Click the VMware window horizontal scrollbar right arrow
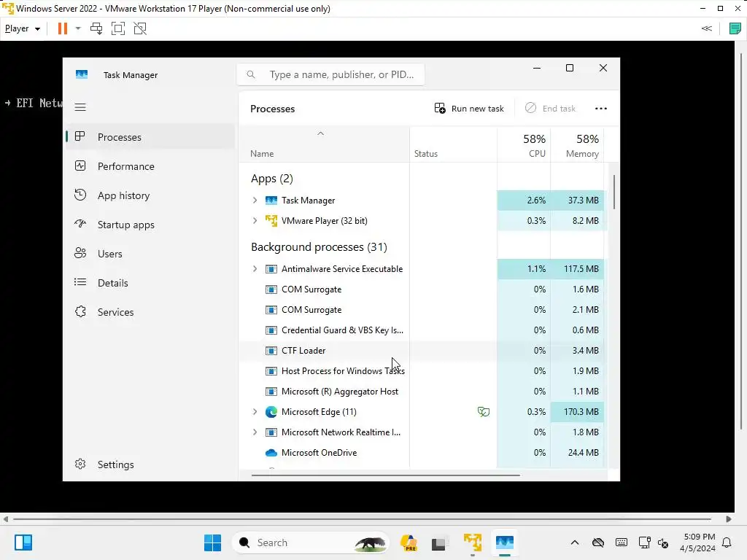 pyautogui.click(x=729, y=519)
